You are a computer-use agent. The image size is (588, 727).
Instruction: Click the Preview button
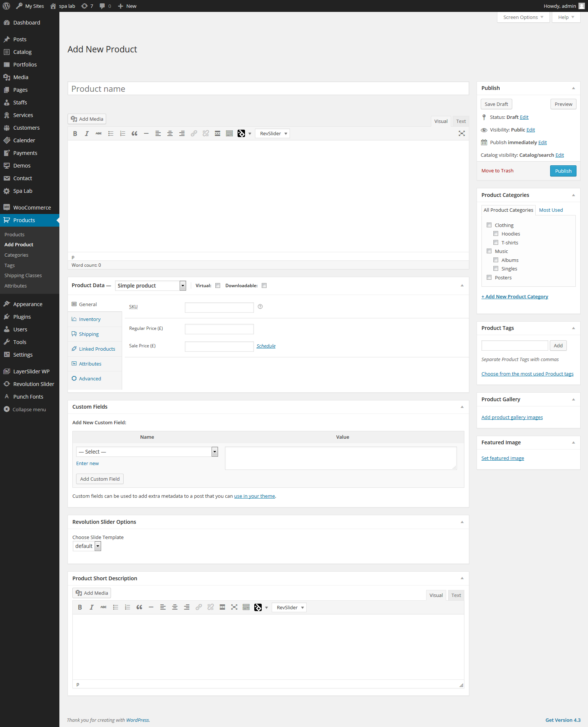coord(563,104)
